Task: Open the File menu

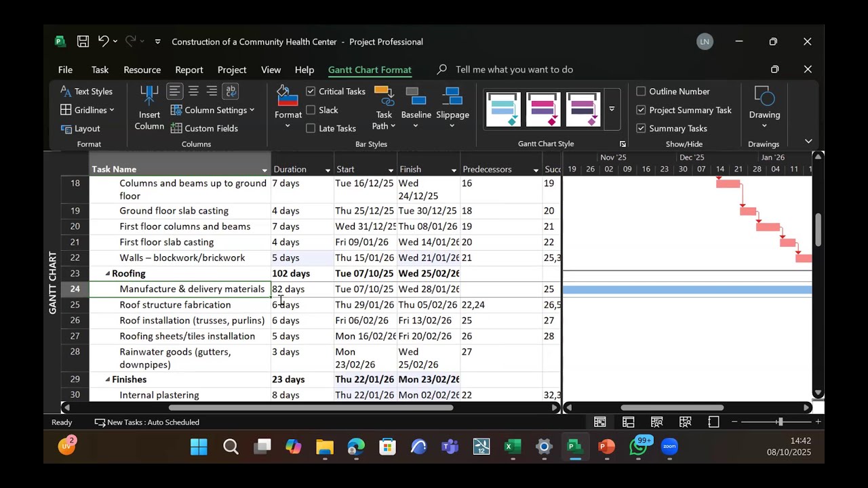Action: click(x=65, y=69)
